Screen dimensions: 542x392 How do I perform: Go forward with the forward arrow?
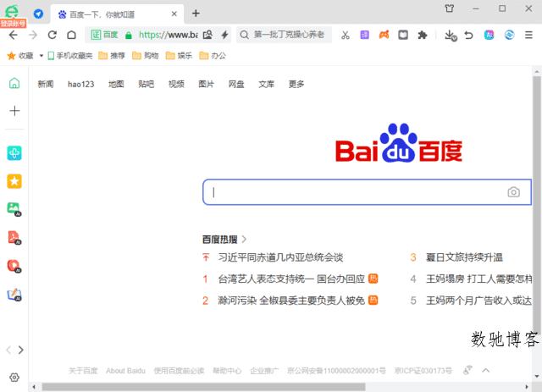[33, 35]
